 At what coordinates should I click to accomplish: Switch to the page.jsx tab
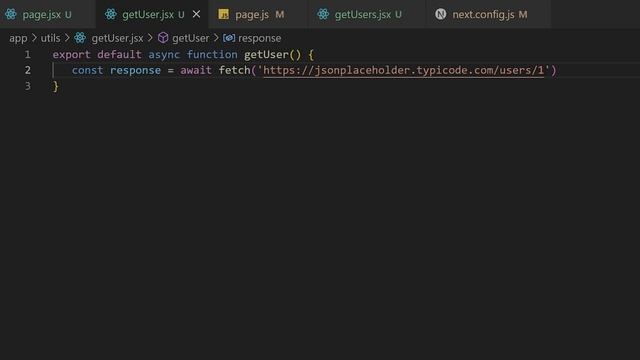tap(47, 14)
